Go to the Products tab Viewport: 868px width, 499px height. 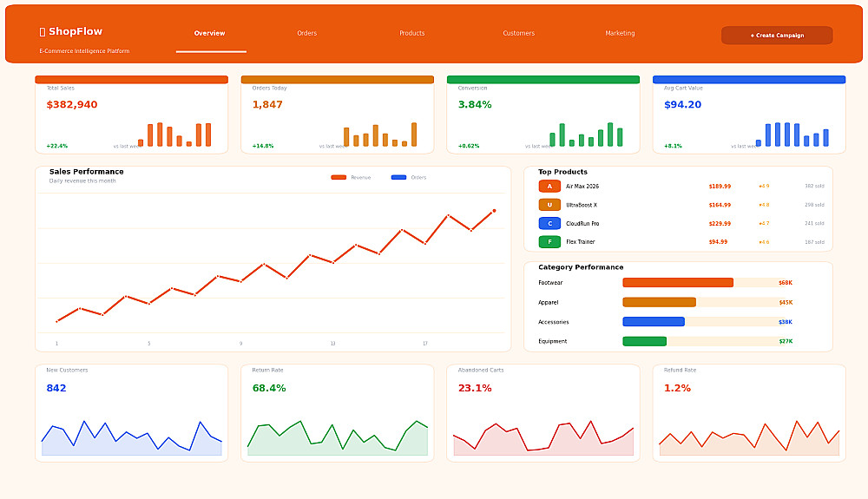pos(411,33)
